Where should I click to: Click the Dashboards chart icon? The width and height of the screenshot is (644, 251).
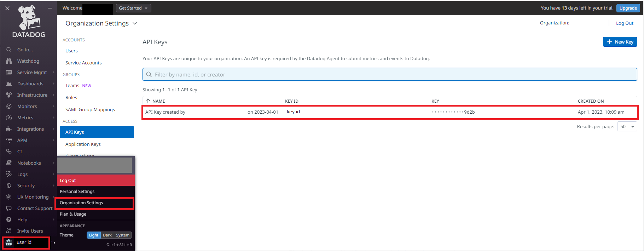click(x=9, y=84)
